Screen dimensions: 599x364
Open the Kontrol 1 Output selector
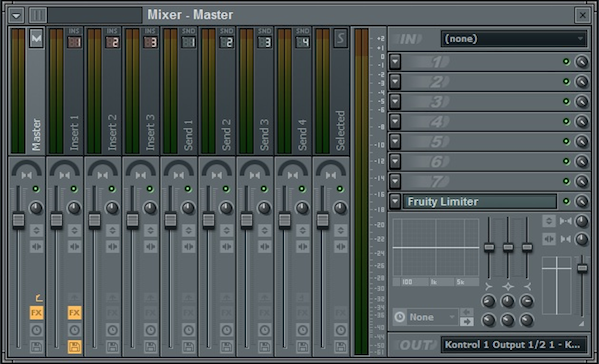coord(513,345)
